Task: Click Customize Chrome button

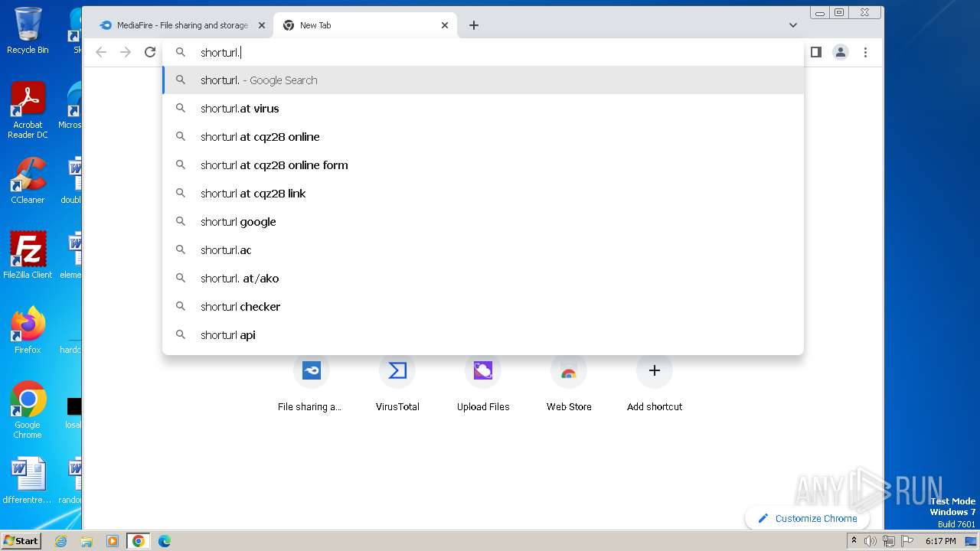Action: tap(807, 518)
